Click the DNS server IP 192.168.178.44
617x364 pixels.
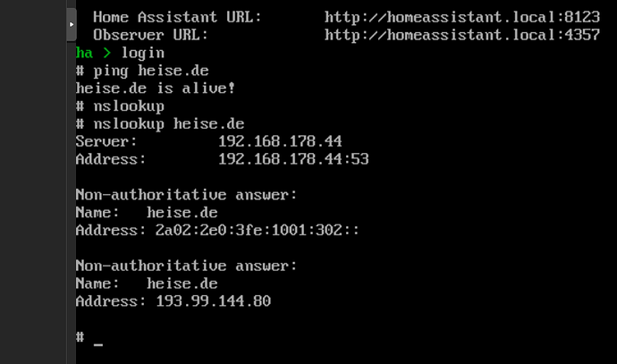pos(280,141)
